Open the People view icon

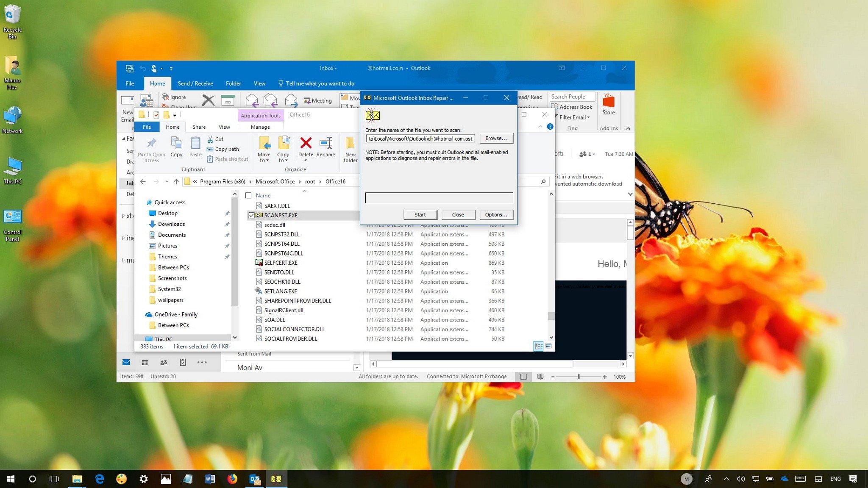[164, 362]
